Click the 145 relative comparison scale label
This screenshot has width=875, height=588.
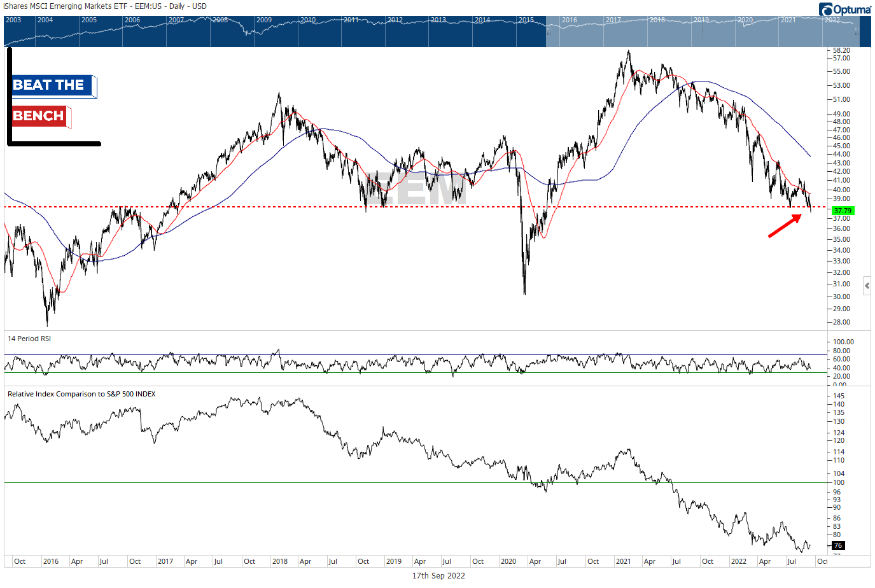[x=839, y=396]
